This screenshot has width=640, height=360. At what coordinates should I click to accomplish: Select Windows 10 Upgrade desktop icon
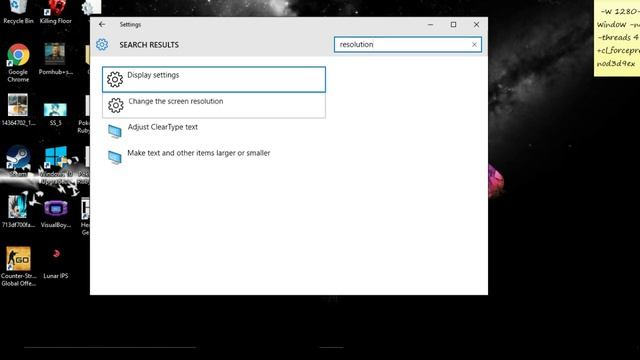click(56, 165)
